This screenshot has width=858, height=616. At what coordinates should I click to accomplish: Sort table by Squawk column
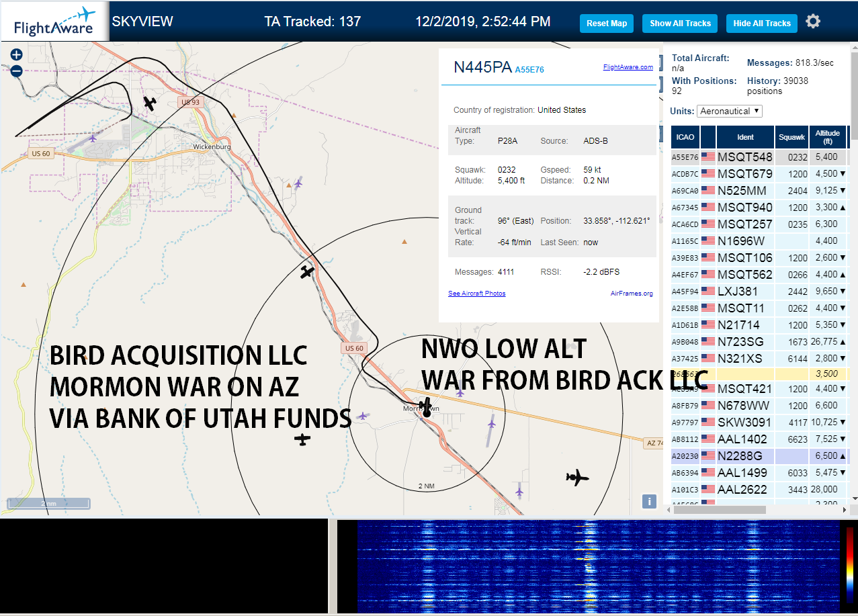point(791,137)
